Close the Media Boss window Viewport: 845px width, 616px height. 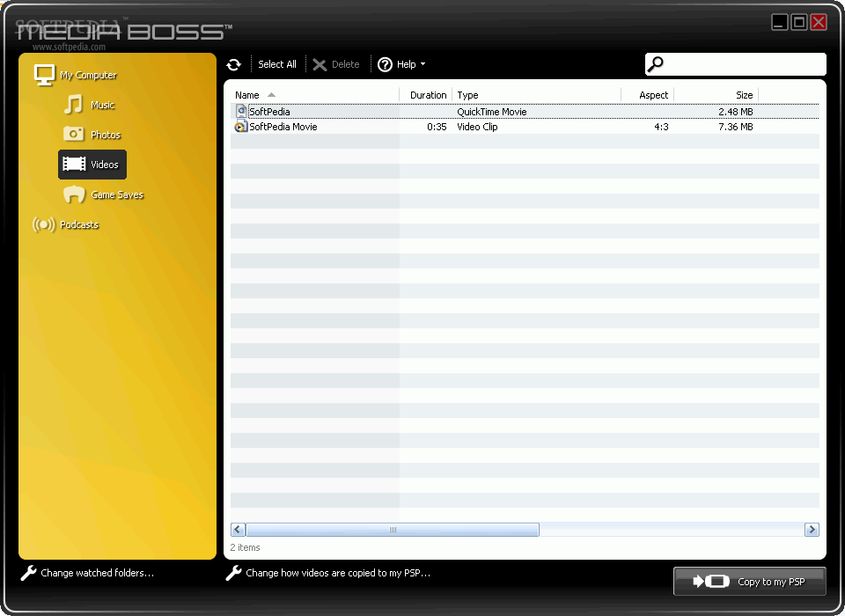coord(819,22)
